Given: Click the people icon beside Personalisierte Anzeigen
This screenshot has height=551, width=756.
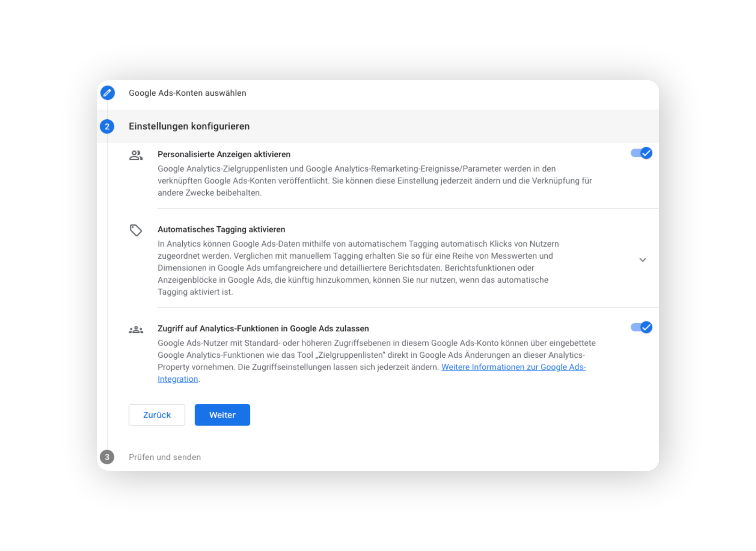Looking at the screenshot, I should tap(136, 155).
